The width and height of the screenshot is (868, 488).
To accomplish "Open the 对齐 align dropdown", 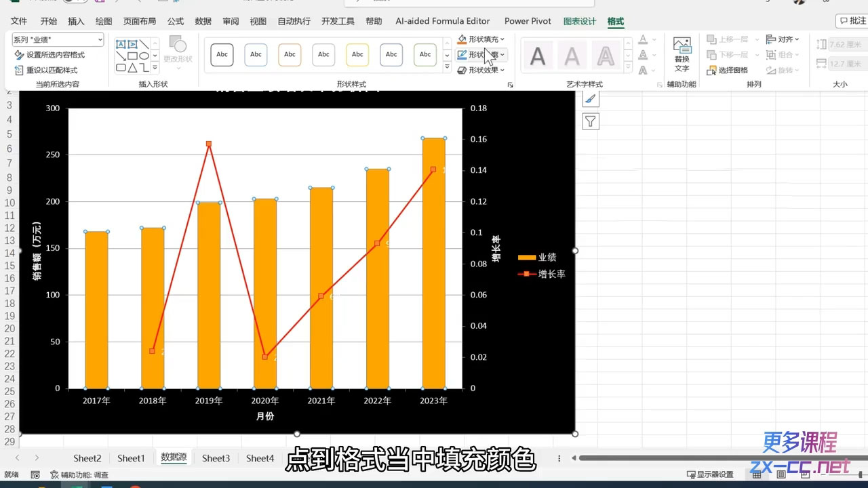I will point(783,39).
